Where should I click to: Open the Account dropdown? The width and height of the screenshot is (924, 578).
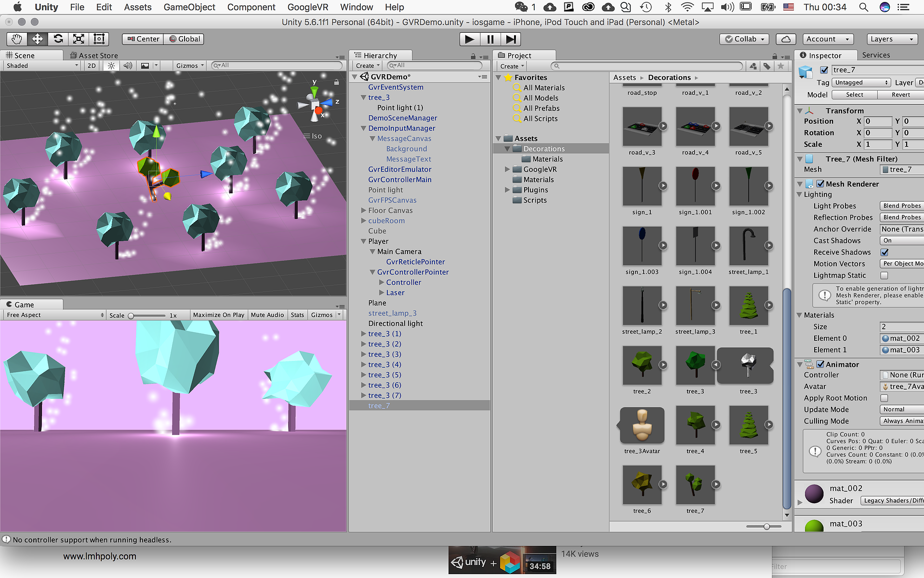pyautogui.click(x=828, y=39)
